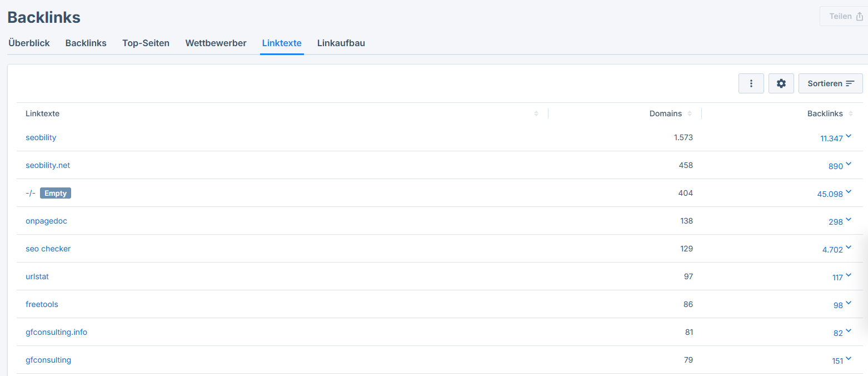Expand backlinks chevron in the gfconsulting.info row
Viewport: 868px width, 376px height.
click(x=849, y=331)
